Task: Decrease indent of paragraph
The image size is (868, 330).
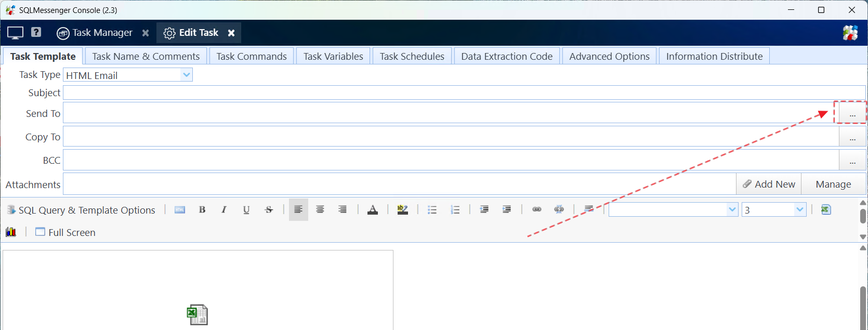Action: [484, 209]
